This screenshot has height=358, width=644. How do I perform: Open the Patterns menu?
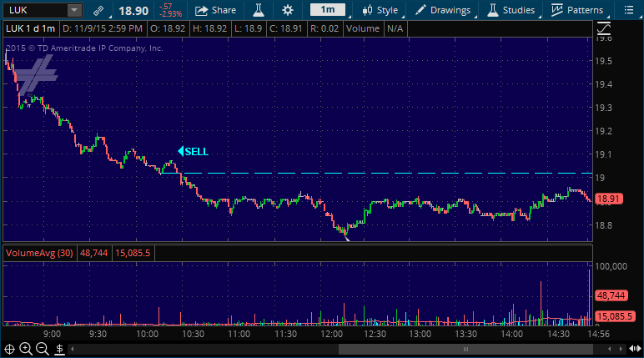(x=577, y=10)
